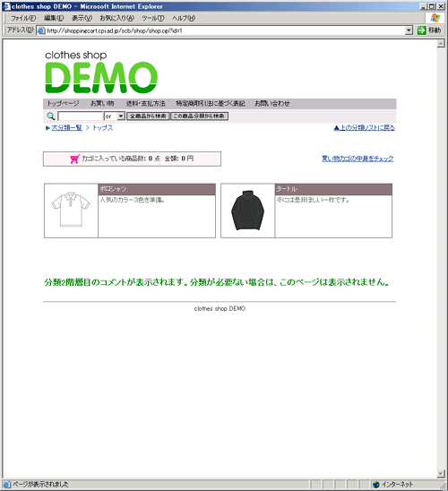Viewport: 448px width, 491px height.
Task: Click the green Go arrow beside address bar
Action: pyautogui.click(x=421, y=30)
